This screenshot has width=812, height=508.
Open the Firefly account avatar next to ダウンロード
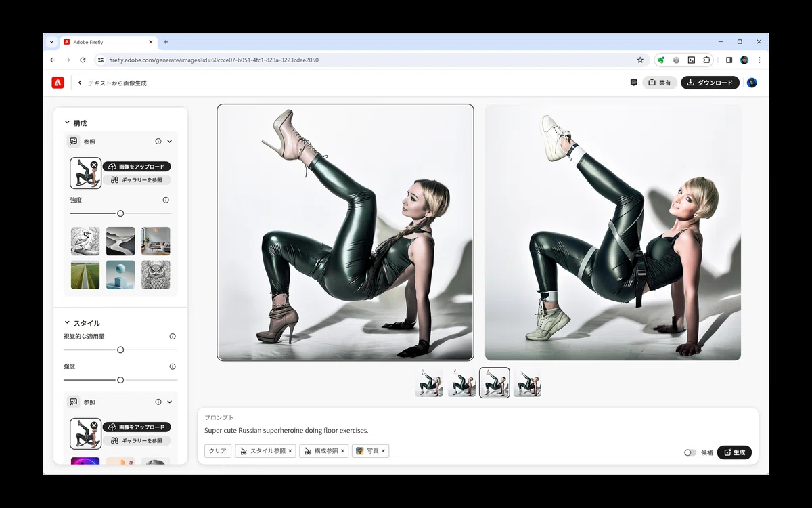point(752,83)
